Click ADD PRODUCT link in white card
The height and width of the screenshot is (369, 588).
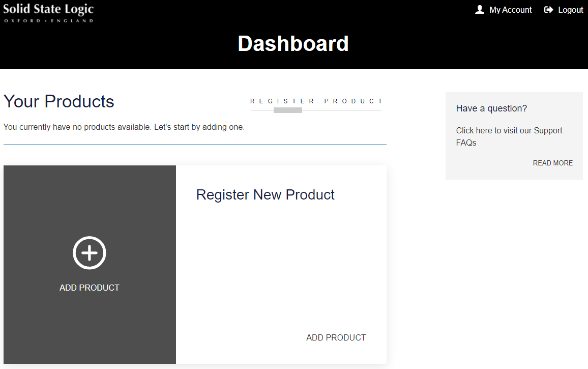[336, 337]
